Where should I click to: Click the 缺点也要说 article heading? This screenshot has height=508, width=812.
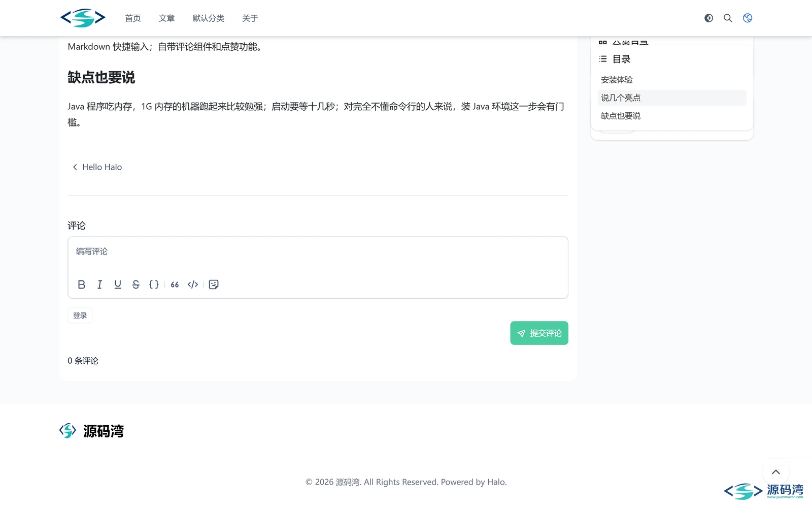point(101,77)
